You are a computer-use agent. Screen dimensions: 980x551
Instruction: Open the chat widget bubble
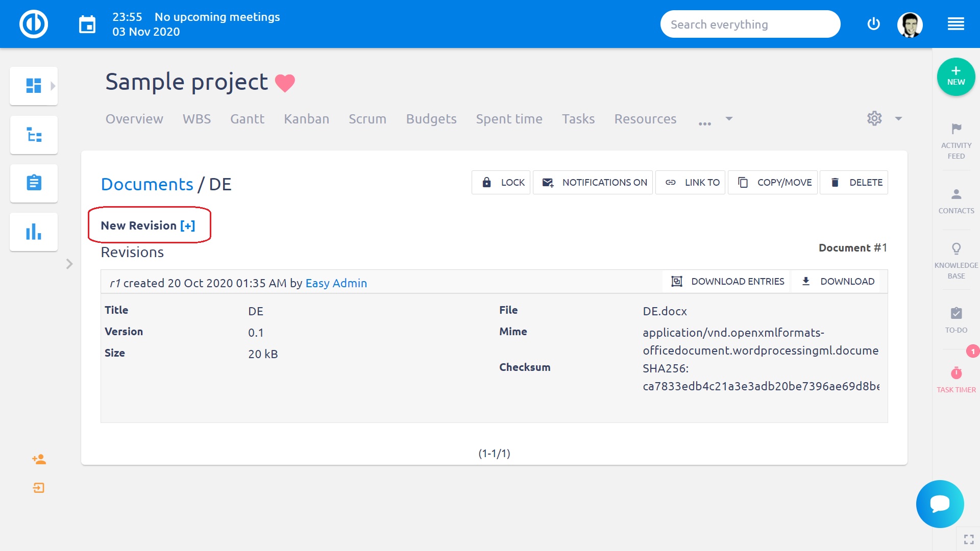[940, 504]
